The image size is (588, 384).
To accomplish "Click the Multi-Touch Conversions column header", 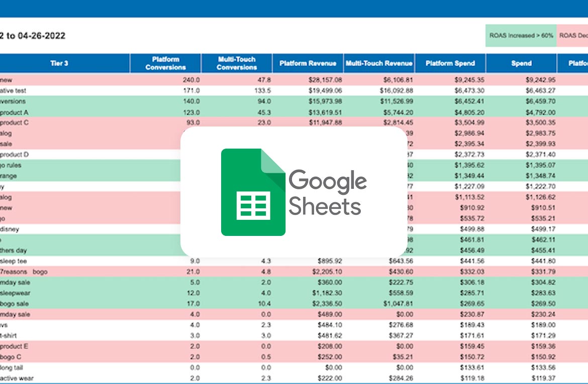I will (237, 63).
